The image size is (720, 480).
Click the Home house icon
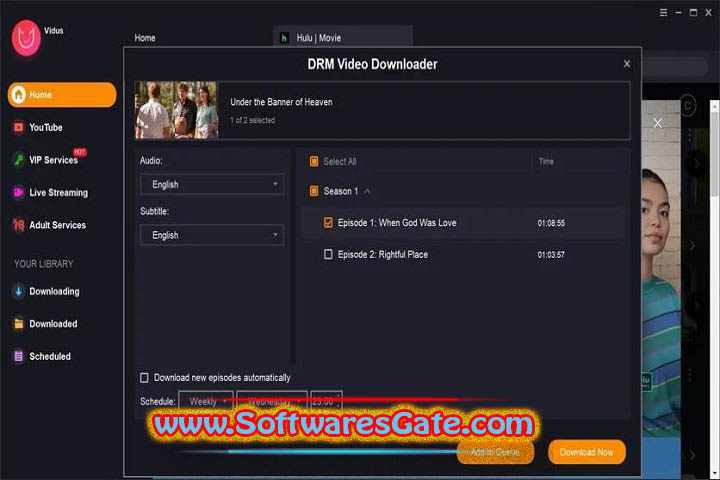tap(19, 95)
